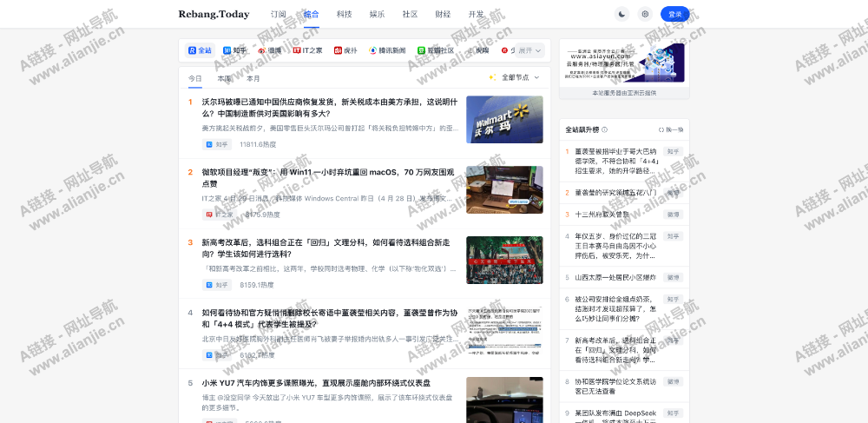Click 微博 tag beside 十三州府 surge item
This screenshot has width=868, height=423.
(x=674, y=215)
